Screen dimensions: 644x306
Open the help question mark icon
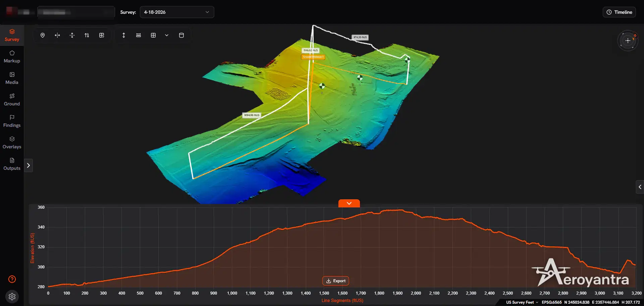click(x=12, y=279)
